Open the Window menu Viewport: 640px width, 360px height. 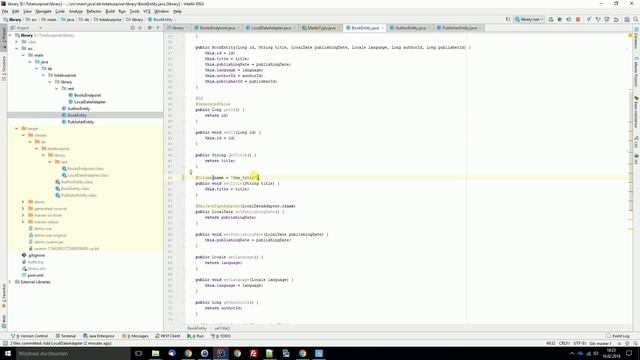(x=162, y=11)
